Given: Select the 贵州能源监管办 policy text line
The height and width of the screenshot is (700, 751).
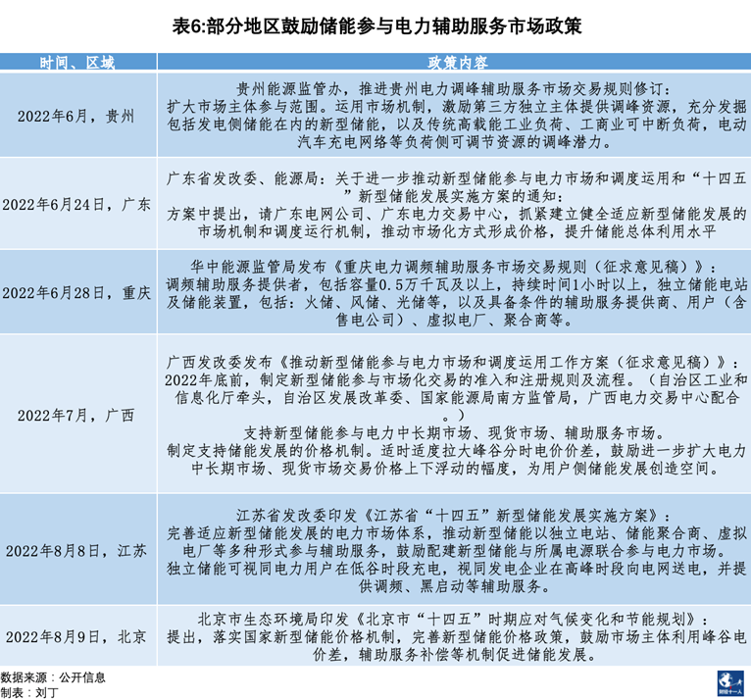Looking at the screenshot, I should (453, 88).
